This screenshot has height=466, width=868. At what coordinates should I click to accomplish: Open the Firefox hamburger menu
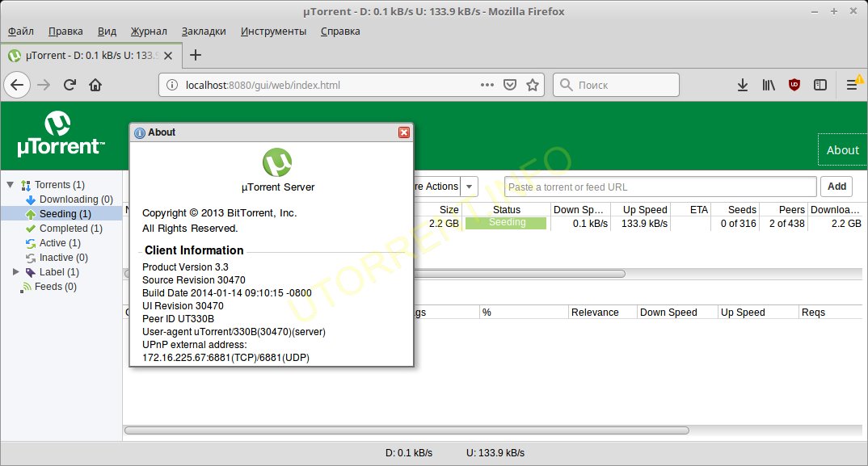pyautogui.click(x=853, y=86)
